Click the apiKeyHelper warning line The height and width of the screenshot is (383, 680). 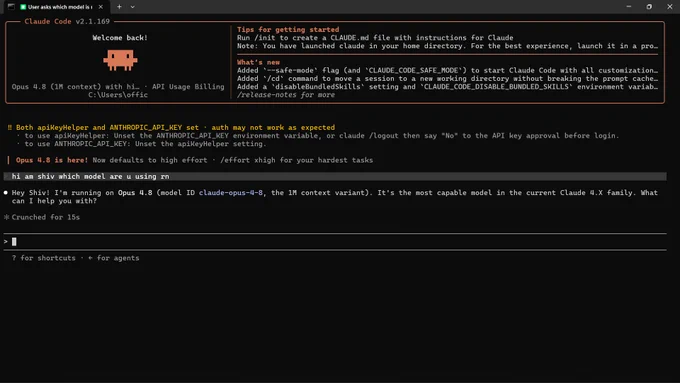[x=171, y=128]
